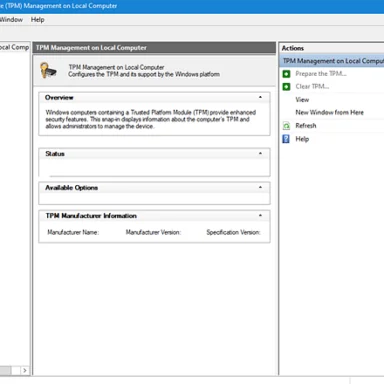This screenshot has height=384, width=384.
Task: Collapse the Available Options section
Action: (x=260, y=187)
